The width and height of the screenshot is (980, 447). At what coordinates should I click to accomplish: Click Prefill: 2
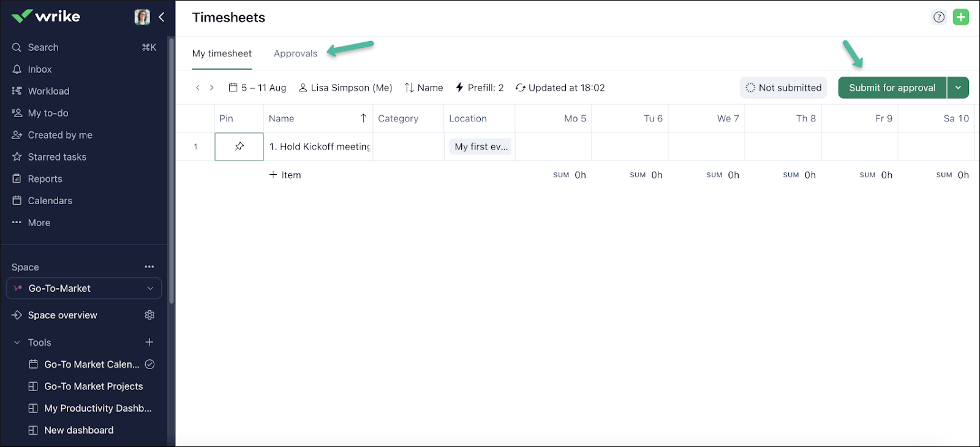tap(480, 88)
